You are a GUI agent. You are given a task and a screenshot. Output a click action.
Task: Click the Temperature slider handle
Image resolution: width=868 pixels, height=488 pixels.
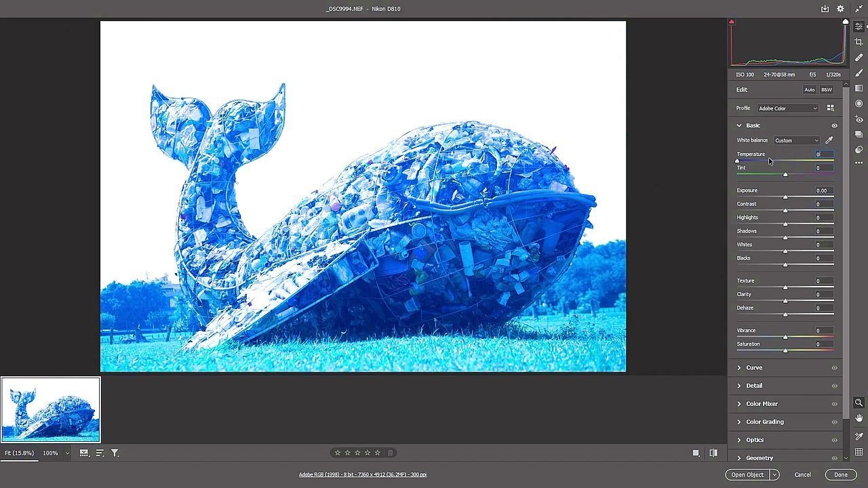pos(738,161)
